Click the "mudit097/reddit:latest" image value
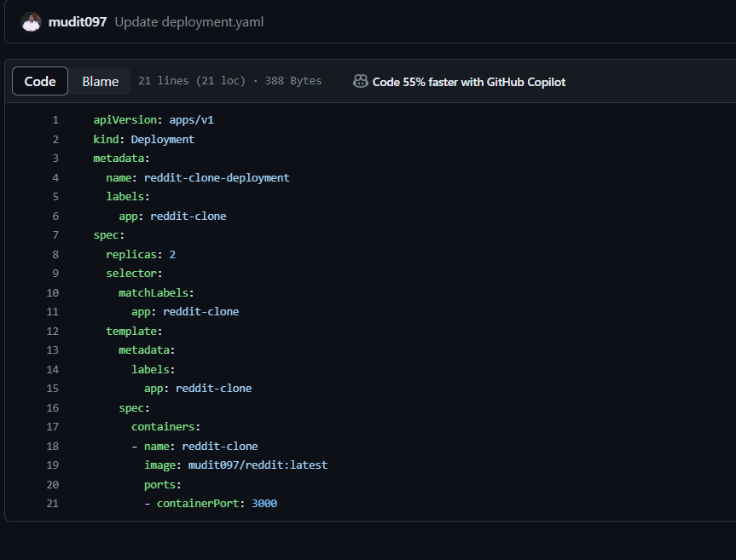The image size is (736, 560). pyautogui.click(x=258, y=465)
